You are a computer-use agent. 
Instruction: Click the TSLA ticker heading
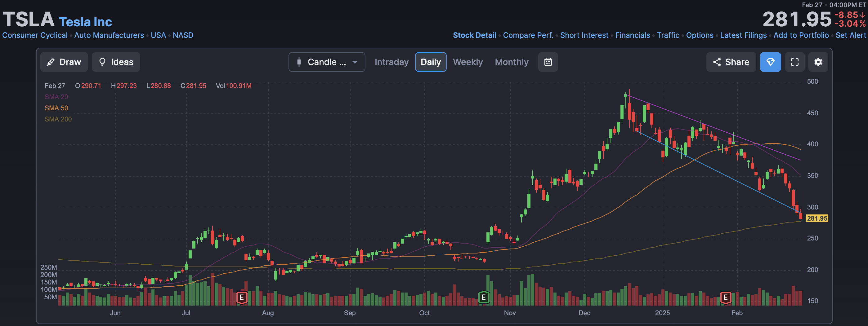click(29, 20)
